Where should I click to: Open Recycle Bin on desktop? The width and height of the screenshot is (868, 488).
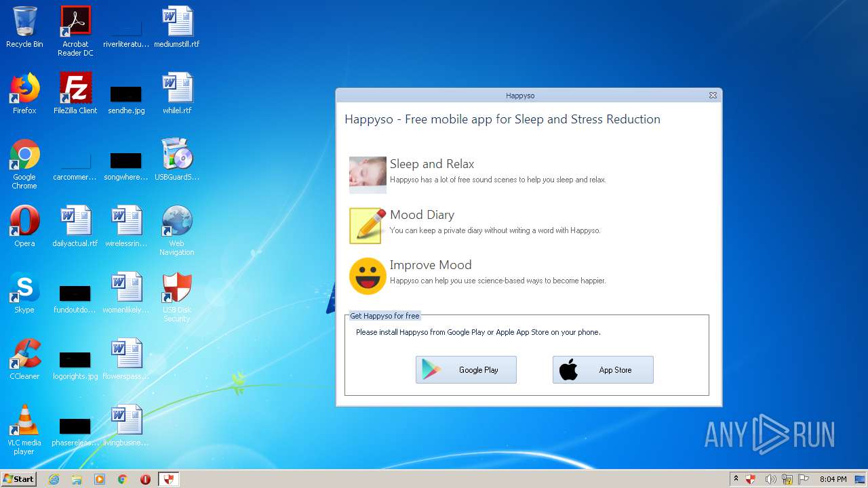coord(24,27)
